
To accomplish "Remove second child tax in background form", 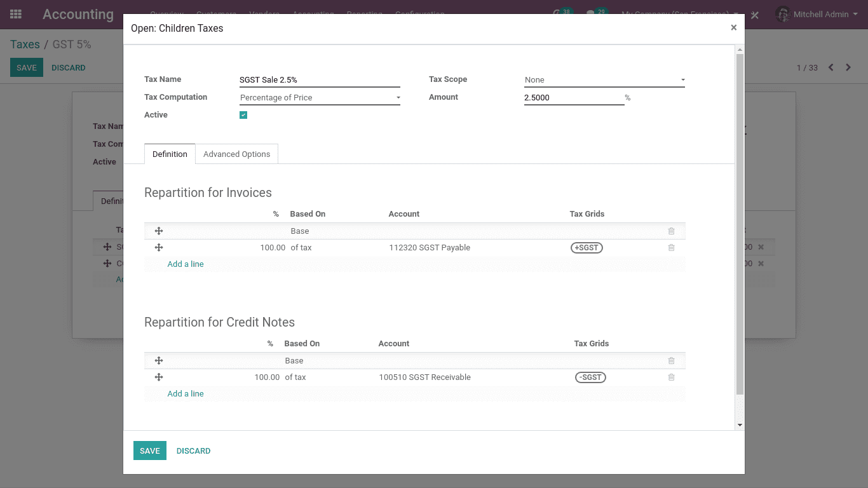I will [x=761, y=263].
